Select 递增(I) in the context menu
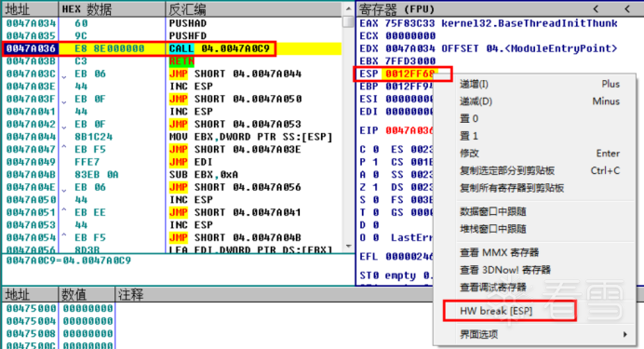This screenshot has height=349, width=644. click(x=474, y=84)
